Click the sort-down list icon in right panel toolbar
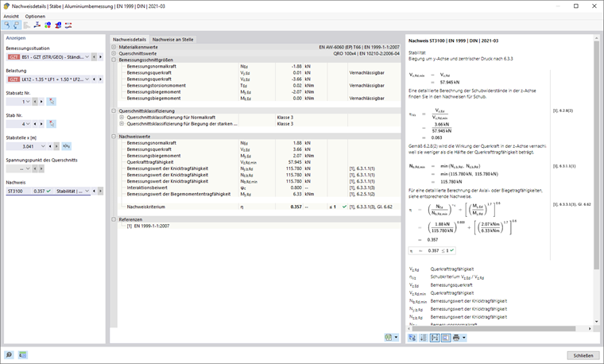The image size is (604, 364). pyautogui.click(x=424, y=338)
